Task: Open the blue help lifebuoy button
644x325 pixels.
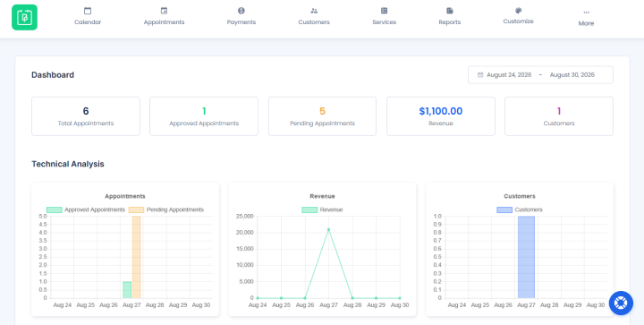Action: [621, 304]
